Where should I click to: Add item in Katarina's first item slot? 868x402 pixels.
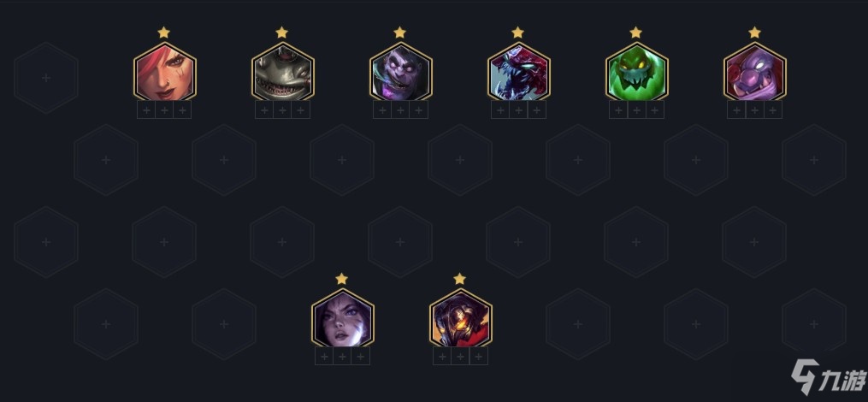coord(146,109)
